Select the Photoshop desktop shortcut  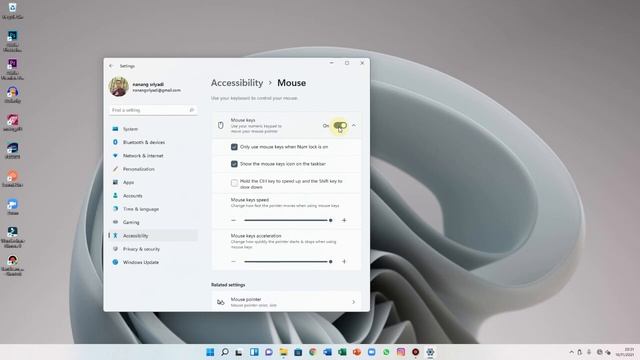(12, 41)
